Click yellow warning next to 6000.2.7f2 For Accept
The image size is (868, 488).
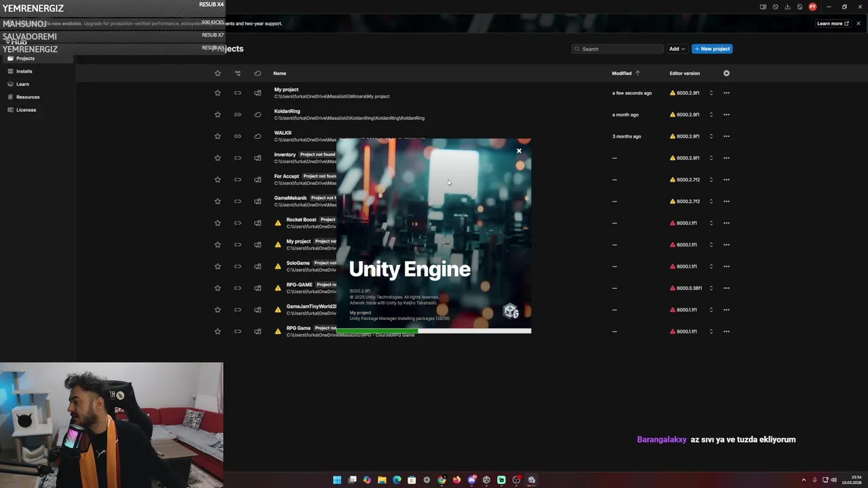[x=673, y=180]
